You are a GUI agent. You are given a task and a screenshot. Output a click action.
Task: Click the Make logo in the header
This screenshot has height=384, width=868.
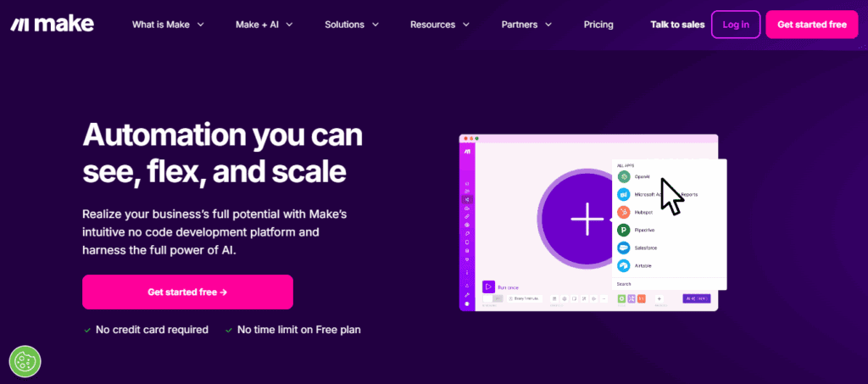(52, 25)
